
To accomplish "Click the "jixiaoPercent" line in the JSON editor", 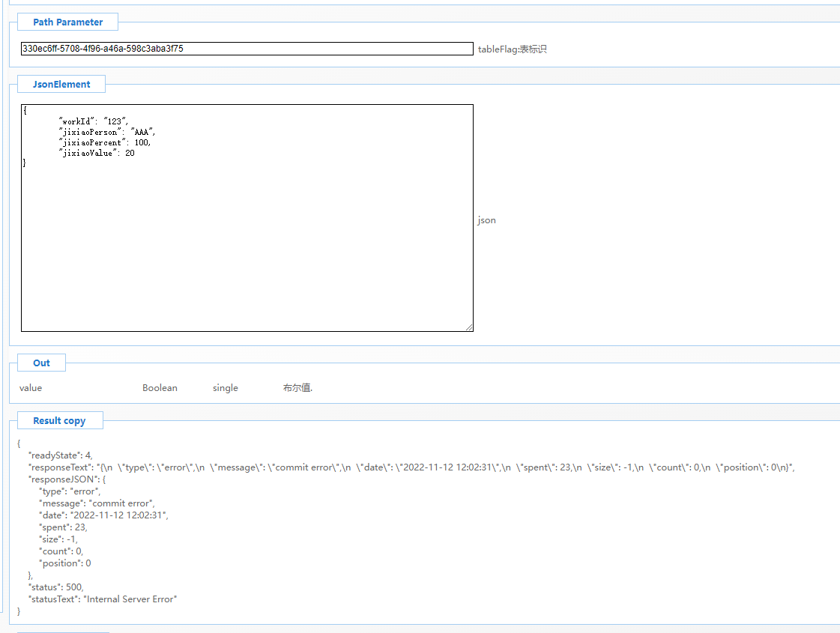I will pos(104,142).
